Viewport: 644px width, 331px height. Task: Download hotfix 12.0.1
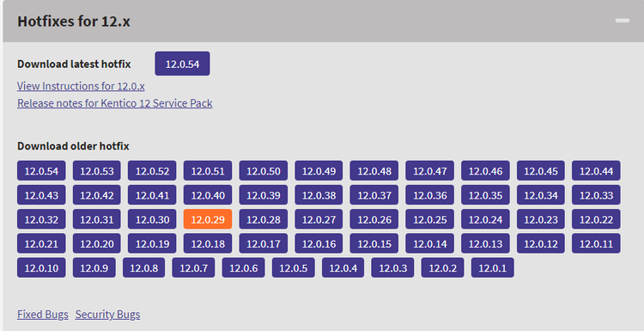(x=493, y=267)
